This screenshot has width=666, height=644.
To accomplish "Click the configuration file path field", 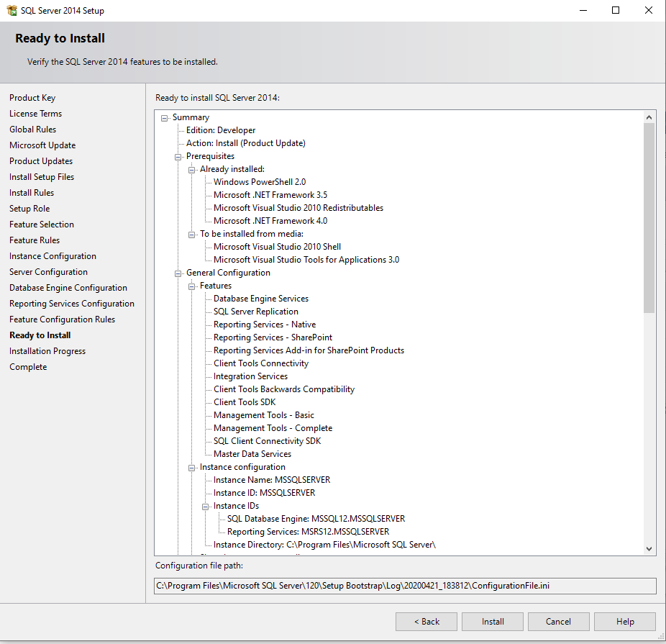I will coord(405,586).
